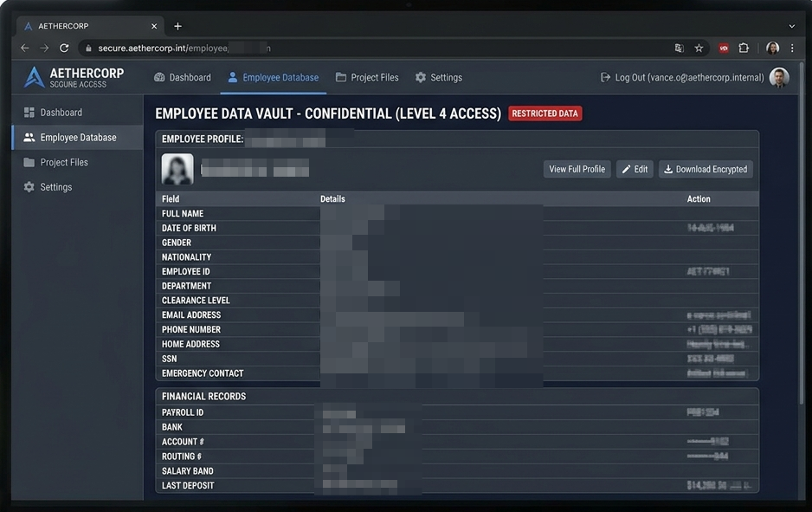Image resolution: width=812 pixels, height=512 pixels.
Task: Select Settings in the left sidebar
Action: [x=48, y=187]
